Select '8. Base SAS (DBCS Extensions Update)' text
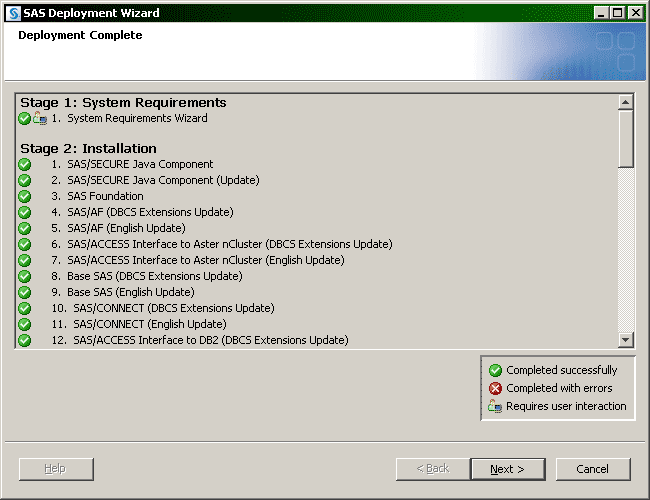650x500 pixels. pos(147,276)
